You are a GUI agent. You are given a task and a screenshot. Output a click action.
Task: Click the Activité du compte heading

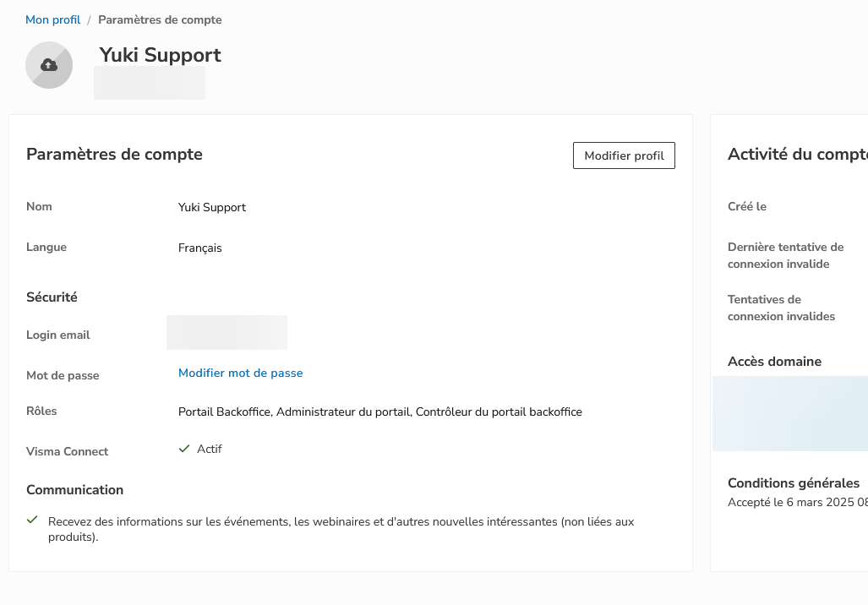(x=798, y=155)
